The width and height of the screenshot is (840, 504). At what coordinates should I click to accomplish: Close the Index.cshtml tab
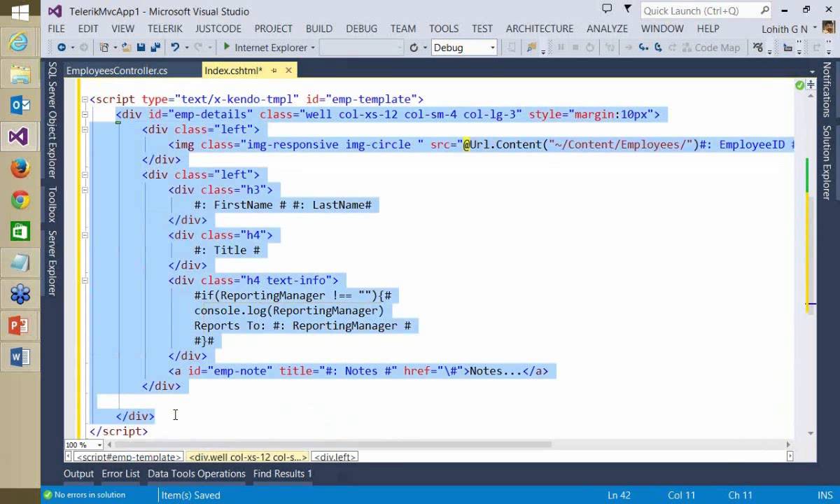288,71
